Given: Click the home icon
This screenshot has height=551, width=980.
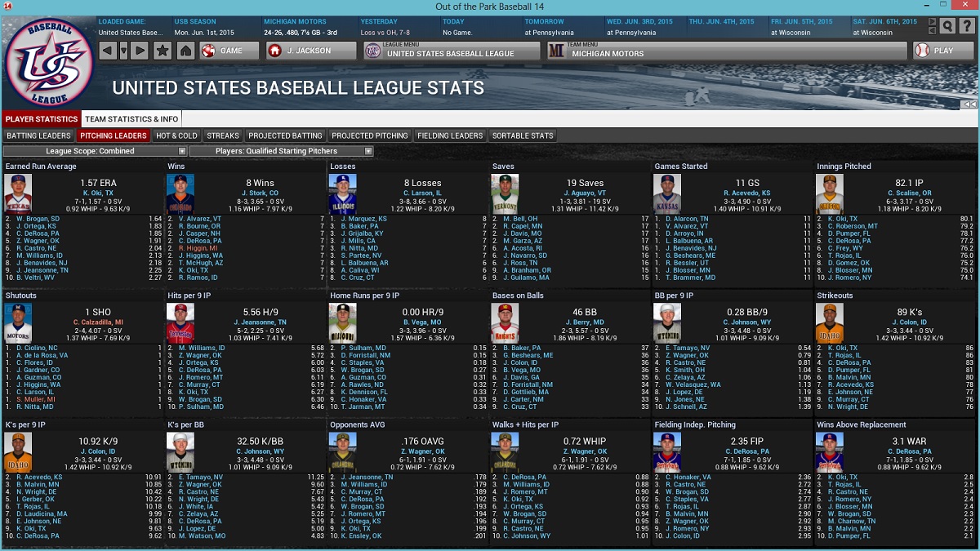Looking at the screenshot, I should coord(185,51).
